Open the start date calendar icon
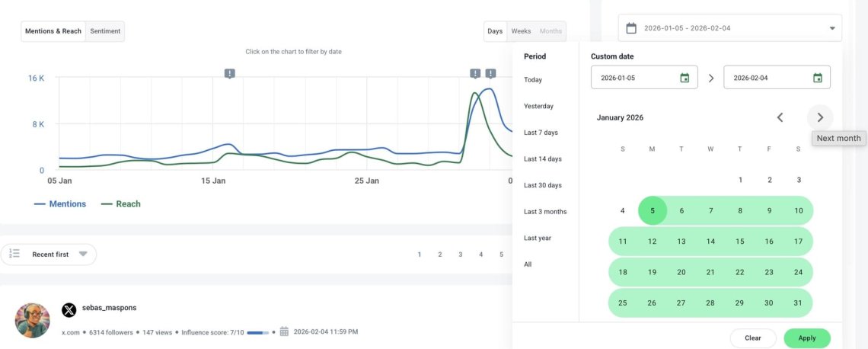 point(685,78)
